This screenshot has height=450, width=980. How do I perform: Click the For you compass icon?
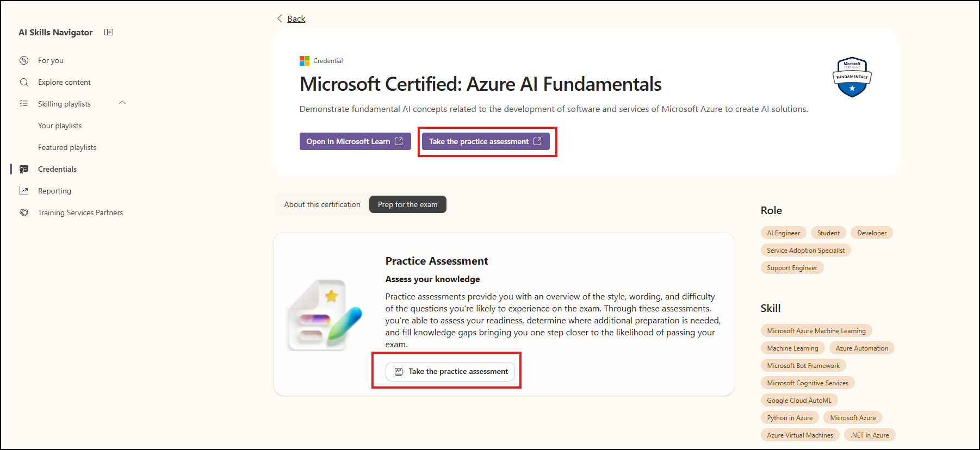[x=24, y=60]
